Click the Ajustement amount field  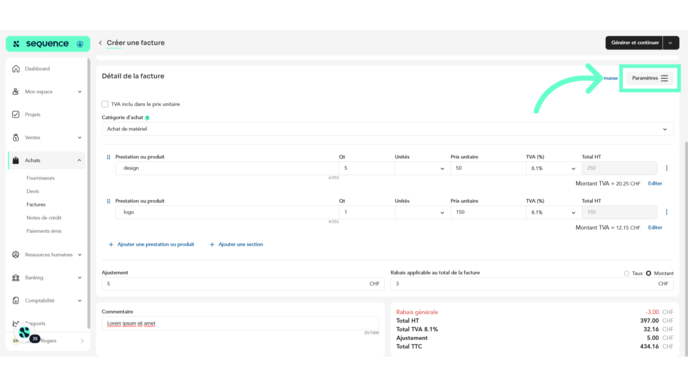pos(243,284)
